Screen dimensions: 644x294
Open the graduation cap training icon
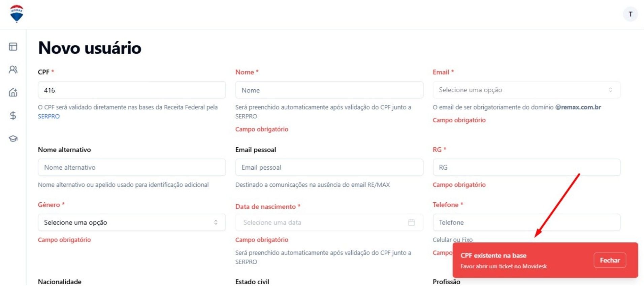click(13, 139)
